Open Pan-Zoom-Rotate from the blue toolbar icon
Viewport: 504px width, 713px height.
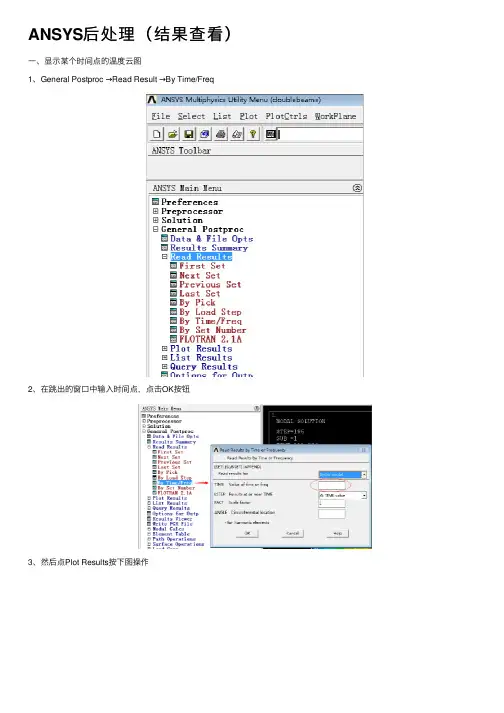point(205,134)
